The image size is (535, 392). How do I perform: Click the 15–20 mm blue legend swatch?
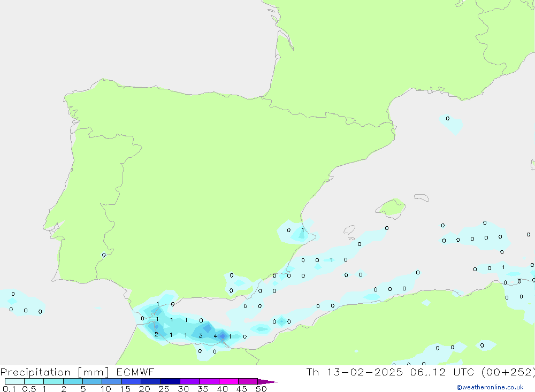[132, 381]
